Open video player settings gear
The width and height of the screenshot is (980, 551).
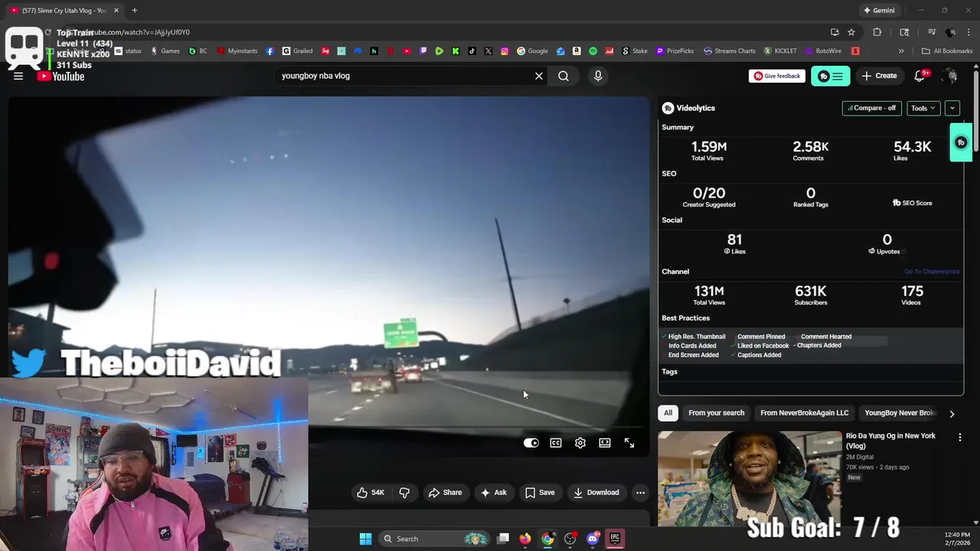[580, 443]
